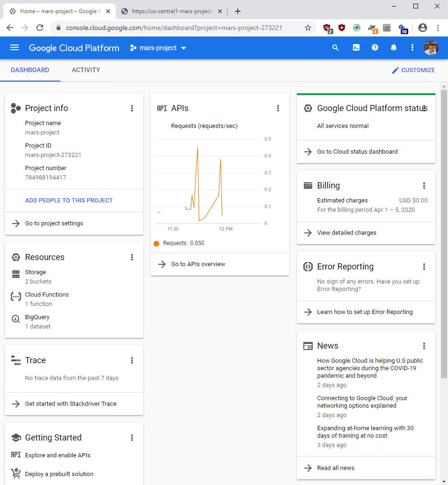
Task: Activate Cloud Shell icon in header
Action: [356, 48]
